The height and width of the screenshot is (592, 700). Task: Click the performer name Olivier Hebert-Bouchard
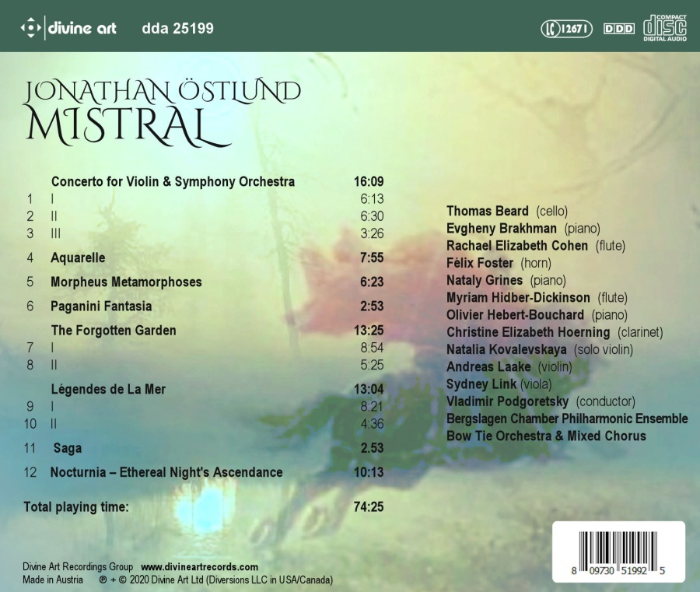[x=515, y=315]
